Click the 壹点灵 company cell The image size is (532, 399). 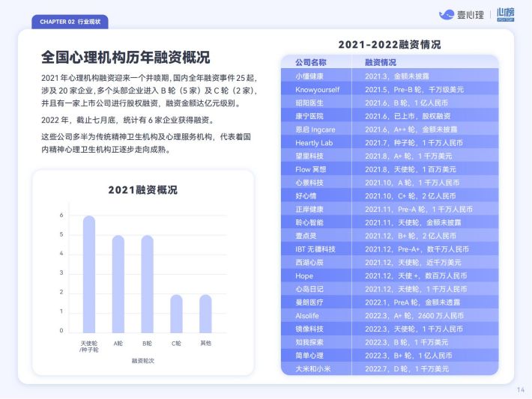click(x=306, y=236)
